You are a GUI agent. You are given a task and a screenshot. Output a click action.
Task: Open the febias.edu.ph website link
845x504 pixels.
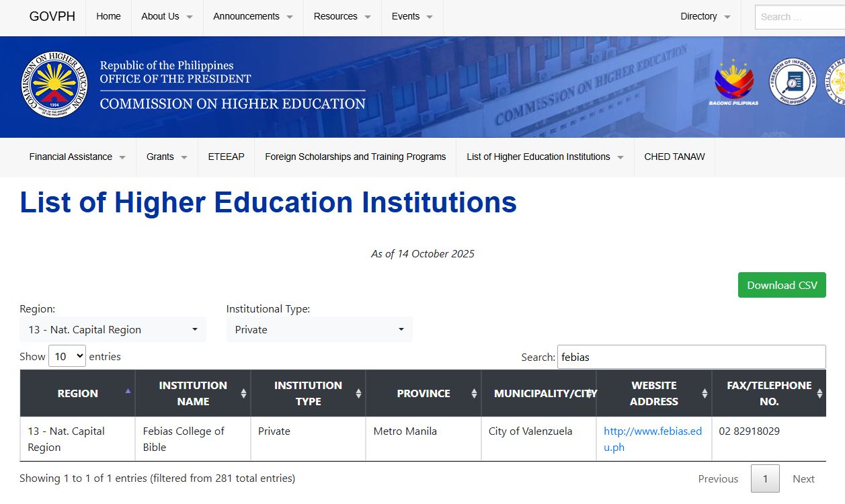(653, 439)
